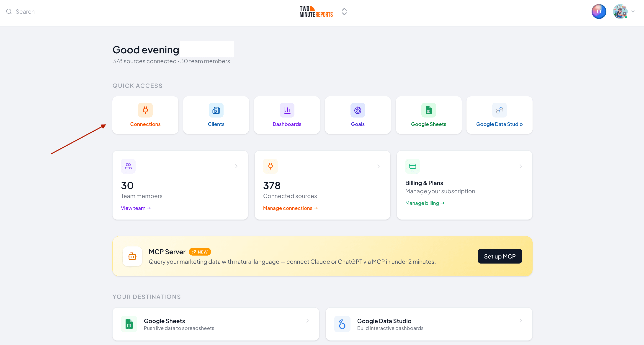Click 'Build interactive dashboards' text
This screenshot has width=644, height=345.
(390, 328)
